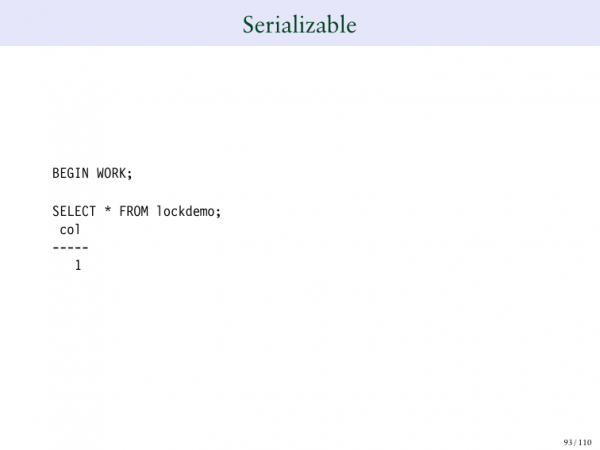
Task: Click the slash between 93 and 110
Action: [576, 441]
